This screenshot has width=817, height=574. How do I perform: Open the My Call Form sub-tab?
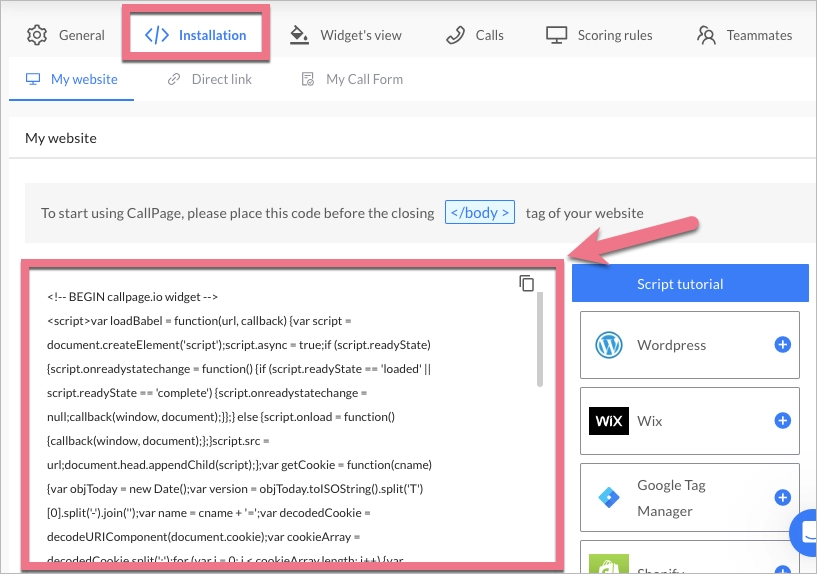coord(352,79)
